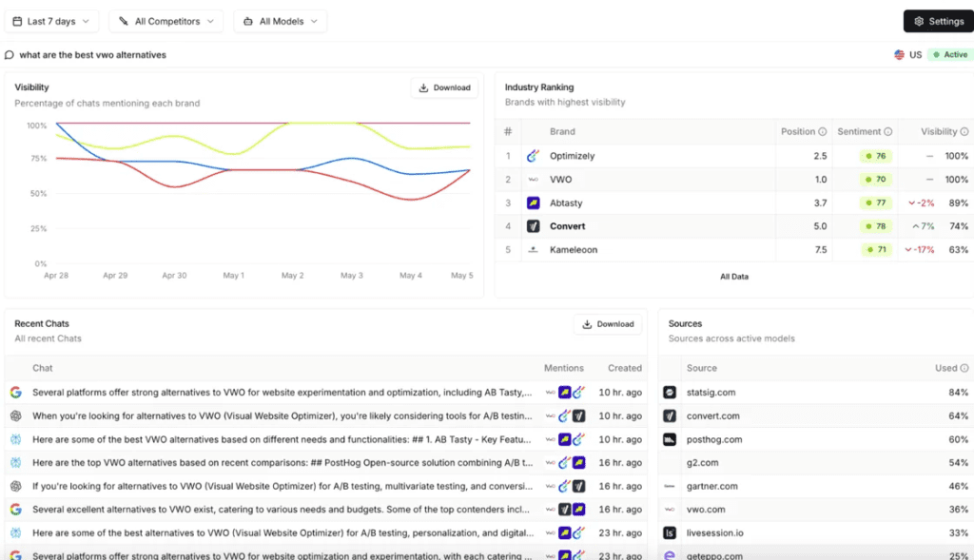Click the gartner.com favicon

[x=669, y=486]
